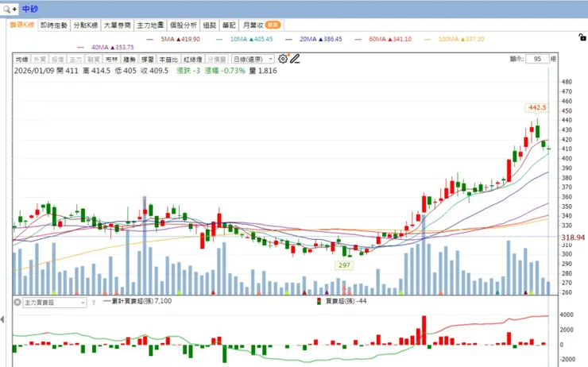Click 100MA 337.20 legend entry

point(455,39)
